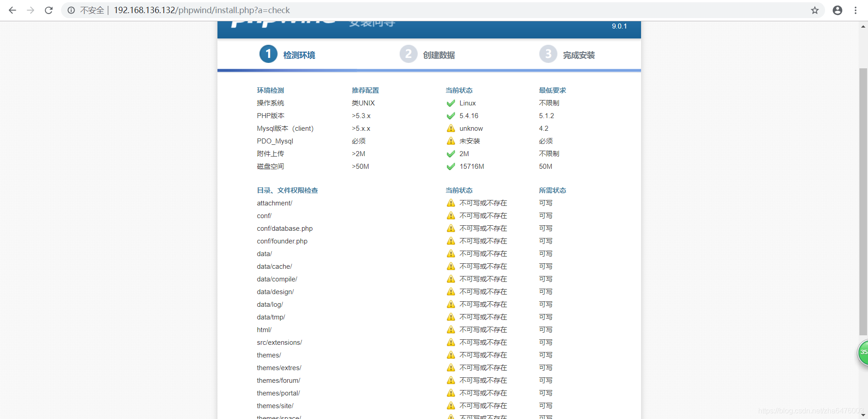Click the 操作系统 row label

tap(270, 103)
